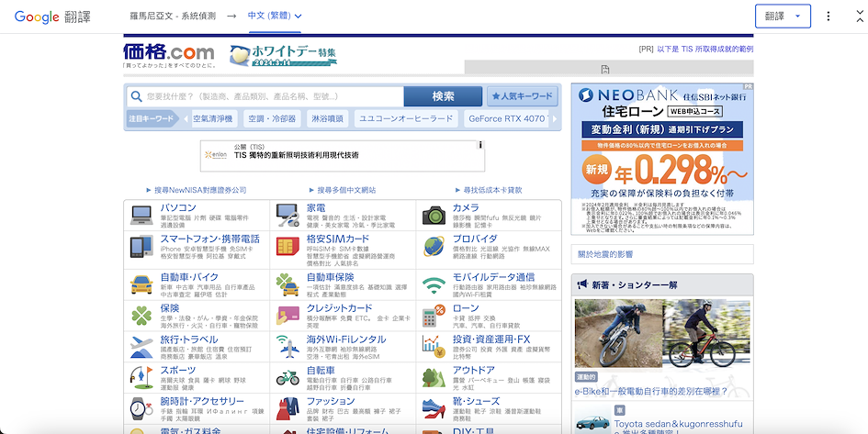
Task: Click the smartphone category icon
Action: (141, 247)
